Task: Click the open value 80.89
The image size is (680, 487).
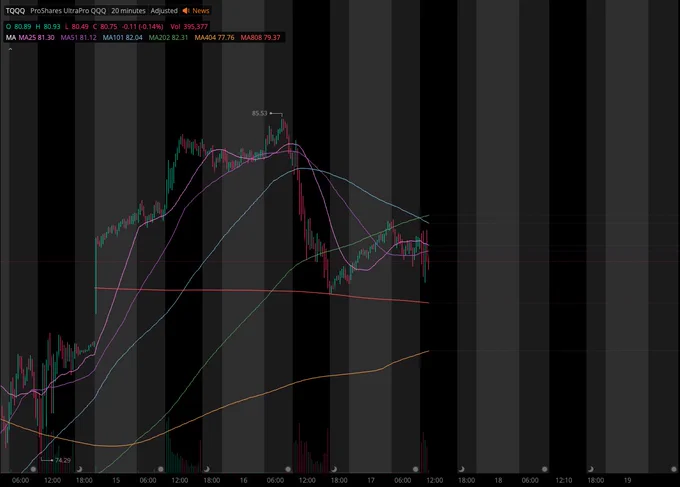Action: coord(23,26)
